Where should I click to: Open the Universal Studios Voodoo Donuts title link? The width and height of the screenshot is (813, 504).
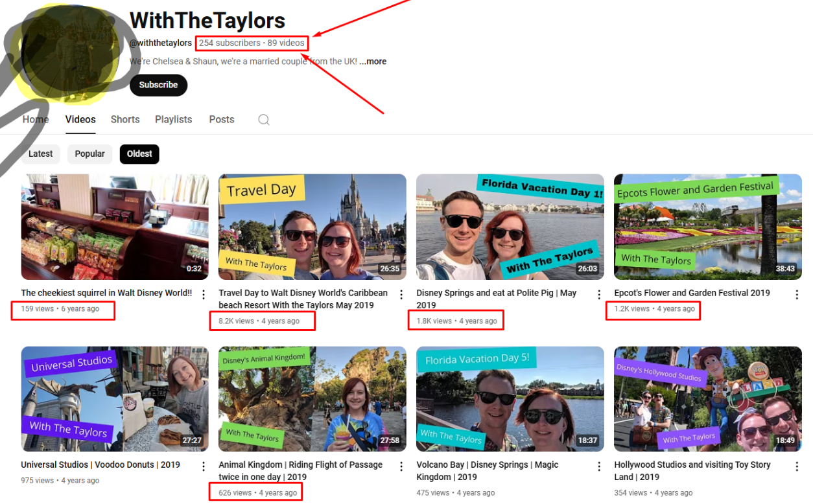(x=100, y=465)
